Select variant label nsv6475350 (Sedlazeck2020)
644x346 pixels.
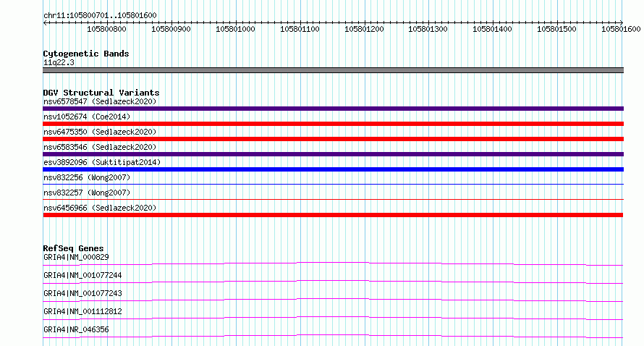tap(100, 132)
